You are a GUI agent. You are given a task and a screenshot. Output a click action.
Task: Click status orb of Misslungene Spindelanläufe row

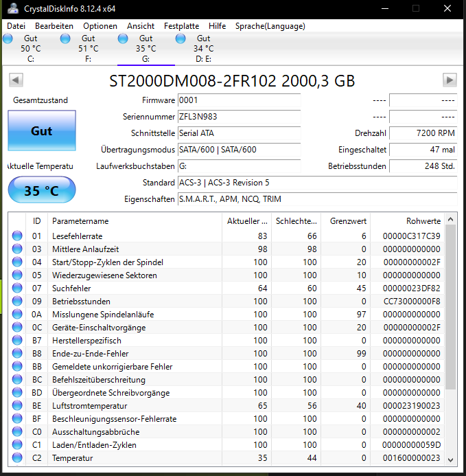pyautogui.click(x=17, y=314)
